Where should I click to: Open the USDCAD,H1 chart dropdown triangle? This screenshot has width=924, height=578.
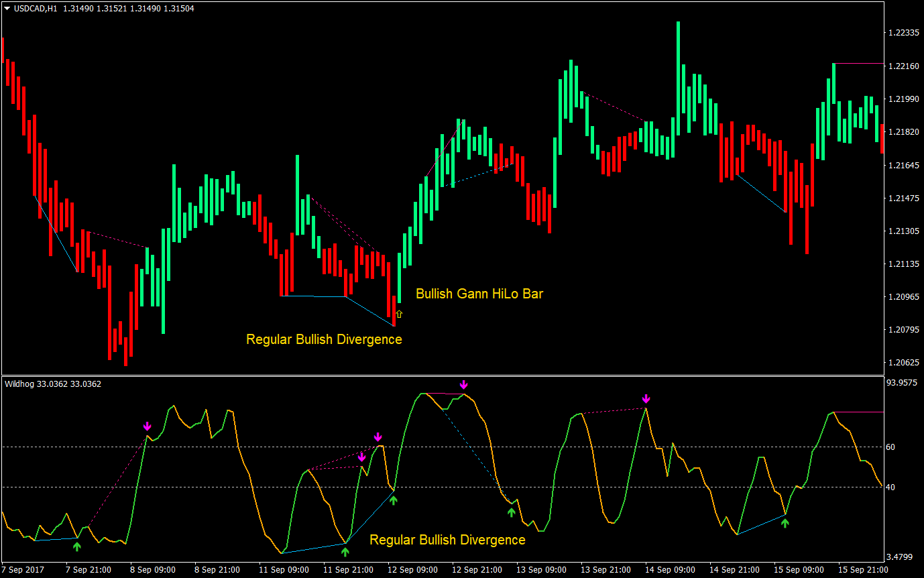(x=7, y=9)
